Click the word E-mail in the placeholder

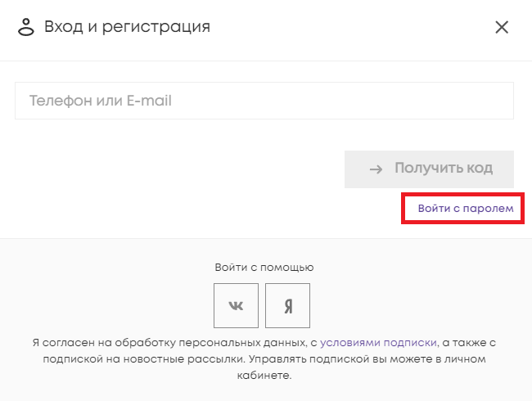147,101
